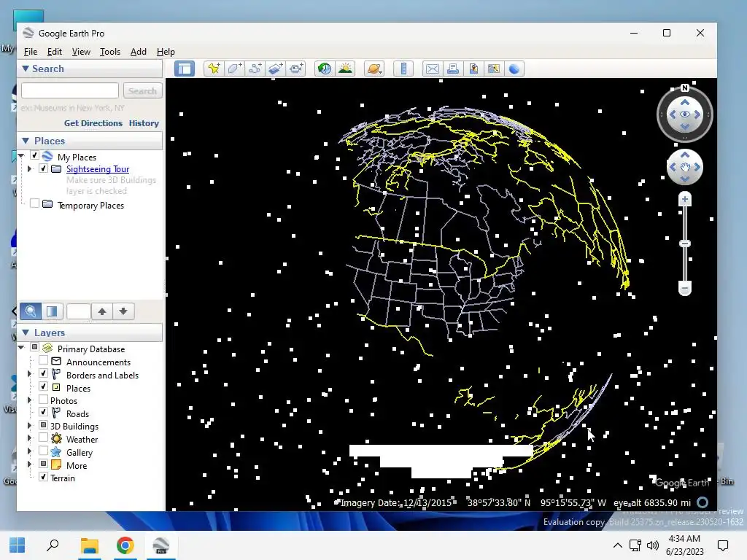This screenshot has height=560, width=747.
Task: Uncheck Sightseeing Tour checkbox
Action: tap(43, 168)
